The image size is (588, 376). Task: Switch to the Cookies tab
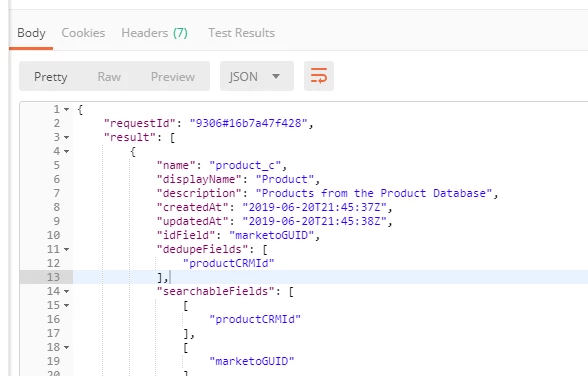[x=83, y=33]
